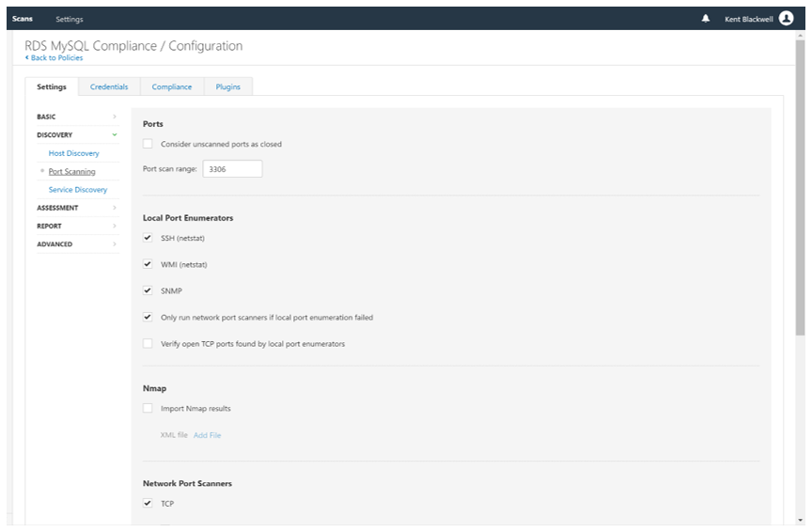
Task: Click the vertical scrollbar thumb
Action: [x=800, y=188]
